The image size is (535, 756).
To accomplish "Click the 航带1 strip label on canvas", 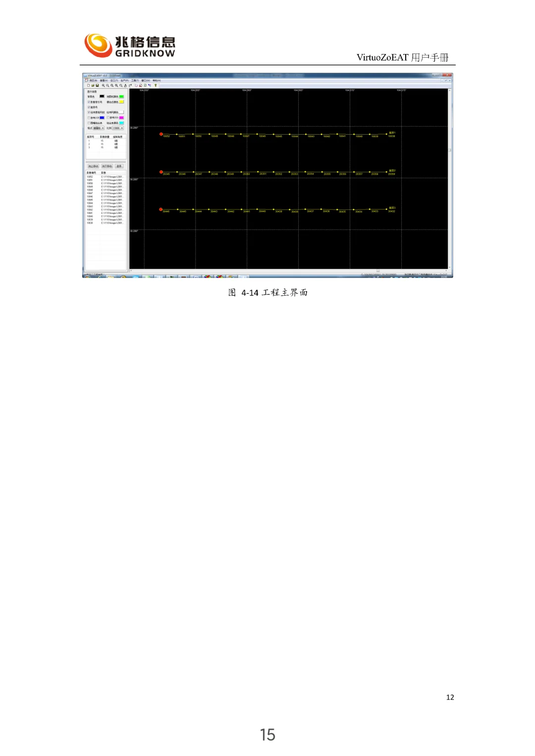I will click(392, 133).
